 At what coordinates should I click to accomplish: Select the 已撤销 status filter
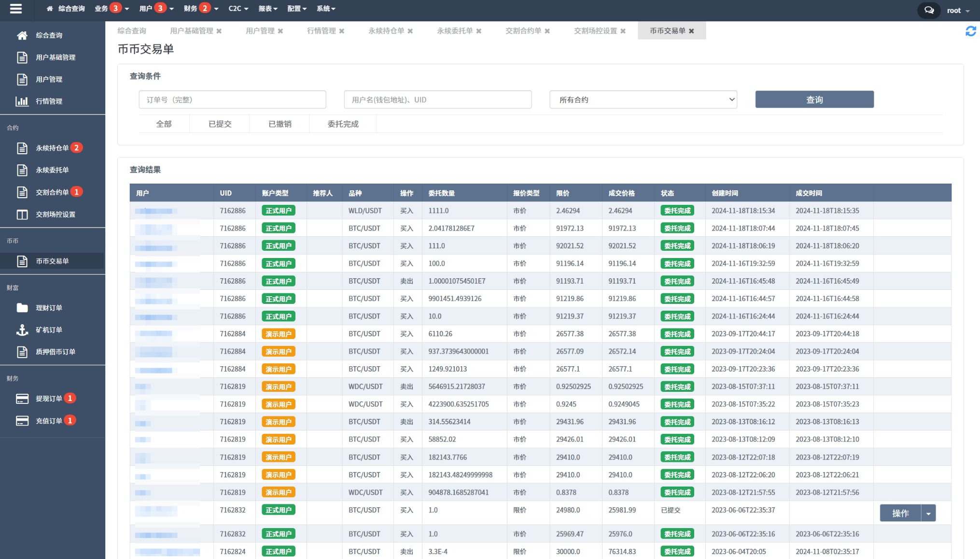(280, 124)
